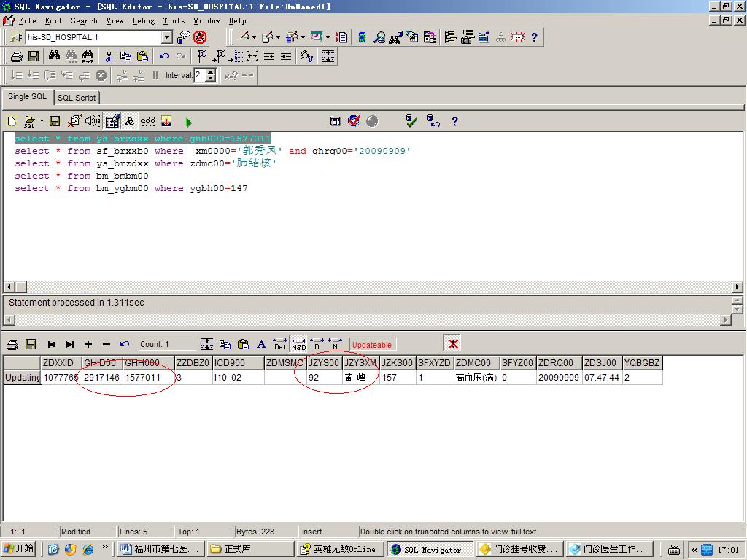Delete the current row with the minus icon

click(107, 344)
